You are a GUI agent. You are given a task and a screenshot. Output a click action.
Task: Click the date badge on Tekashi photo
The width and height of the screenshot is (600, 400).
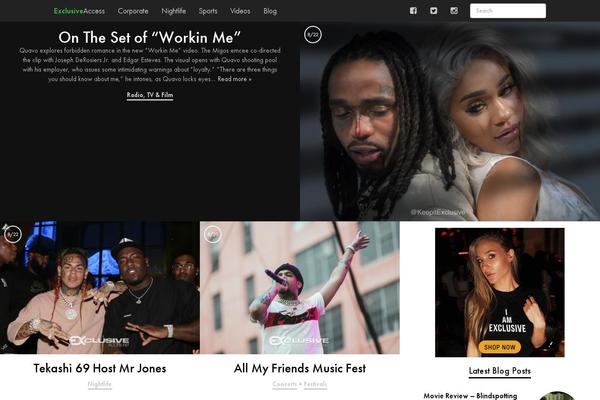pyautogui.click(x=13, y=234)
